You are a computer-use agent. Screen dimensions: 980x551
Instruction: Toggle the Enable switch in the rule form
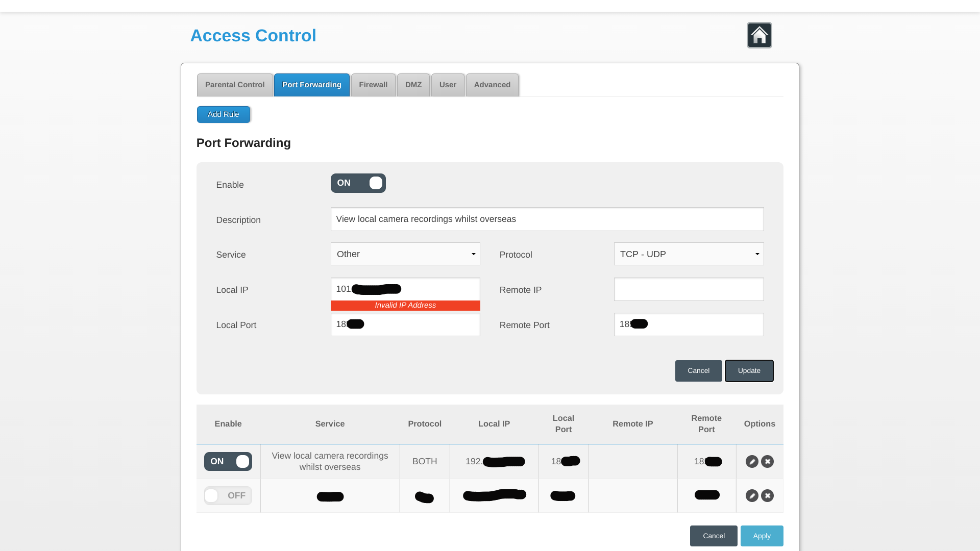click(358, 183)
